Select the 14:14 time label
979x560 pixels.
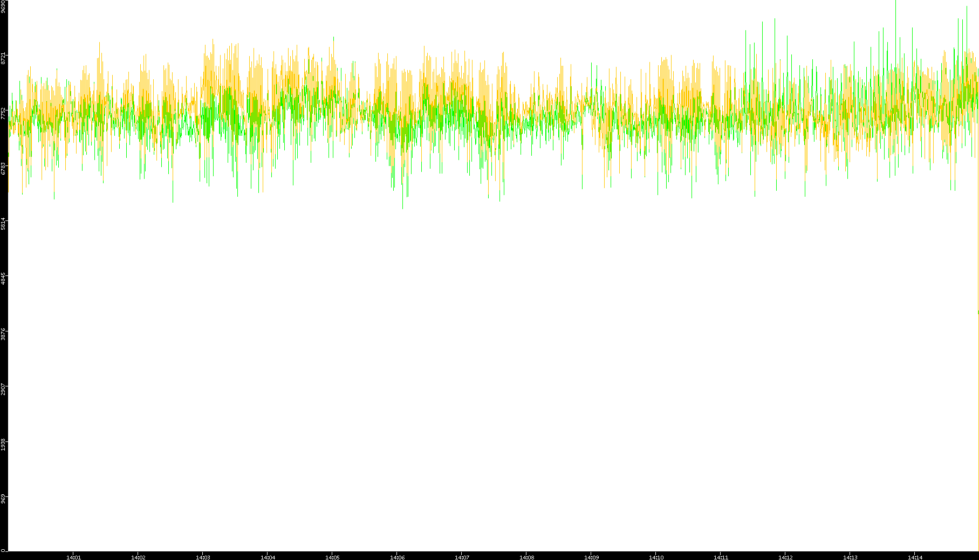click(x=915, y=557)
